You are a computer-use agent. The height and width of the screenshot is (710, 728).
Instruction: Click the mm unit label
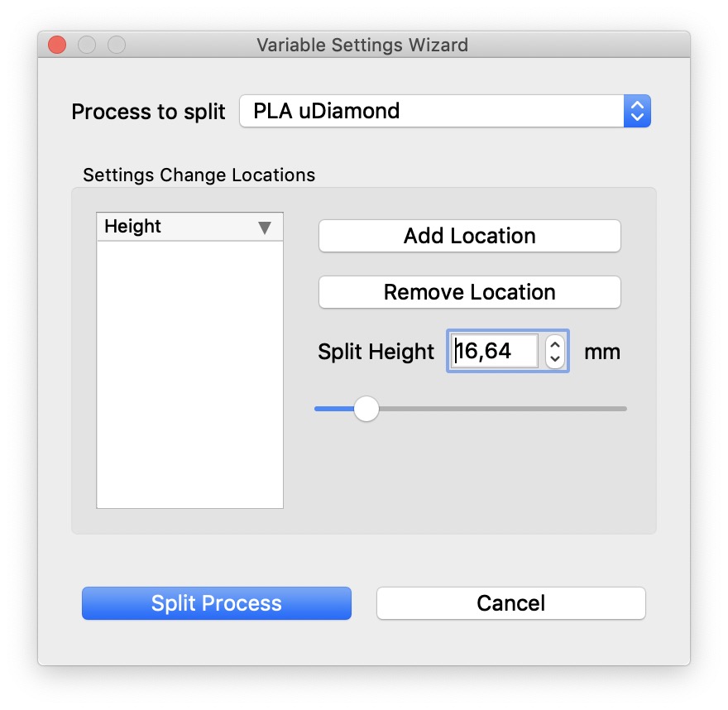click(601, 352)
